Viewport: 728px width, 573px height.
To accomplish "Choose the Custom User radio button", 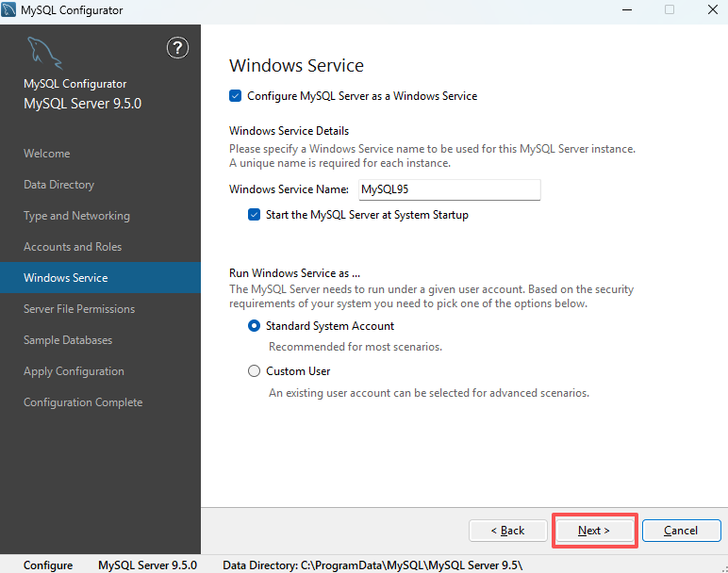I will [x=254, y=371].
